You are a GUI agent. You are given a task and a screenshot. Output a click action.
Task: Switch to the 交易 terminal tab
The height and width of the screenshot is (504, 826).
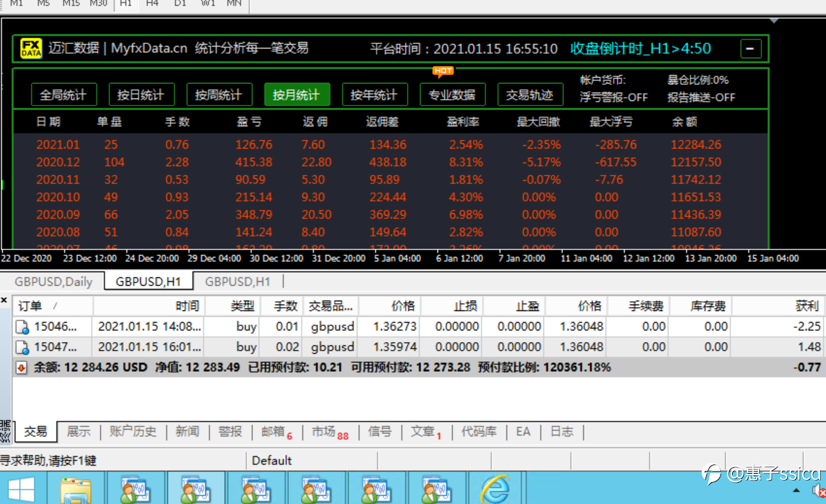click(x=36, y=431)
